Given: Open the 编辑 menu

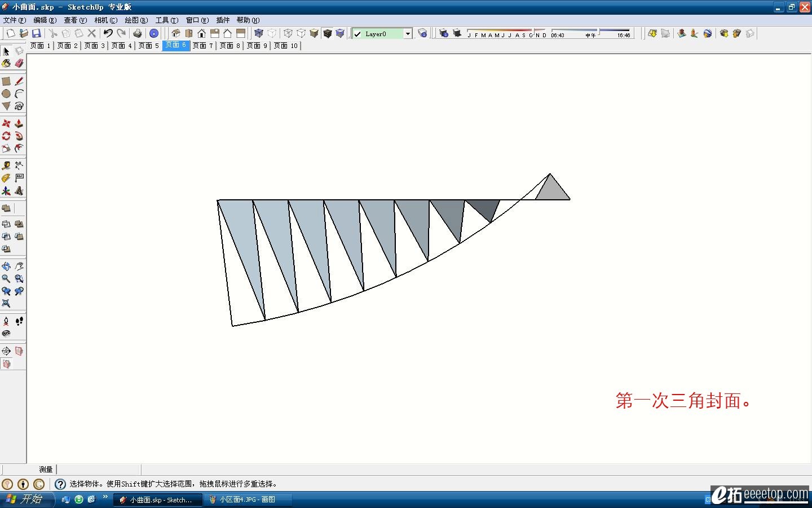Looking at the screenshot, I should click(45, 20).
